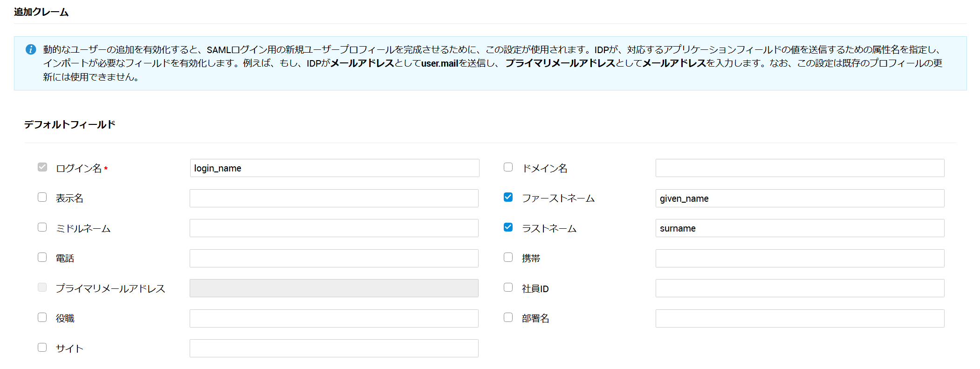This screenshot has width=980, height=369.
Task: Click the login_name input field
Action: (334, 168)
